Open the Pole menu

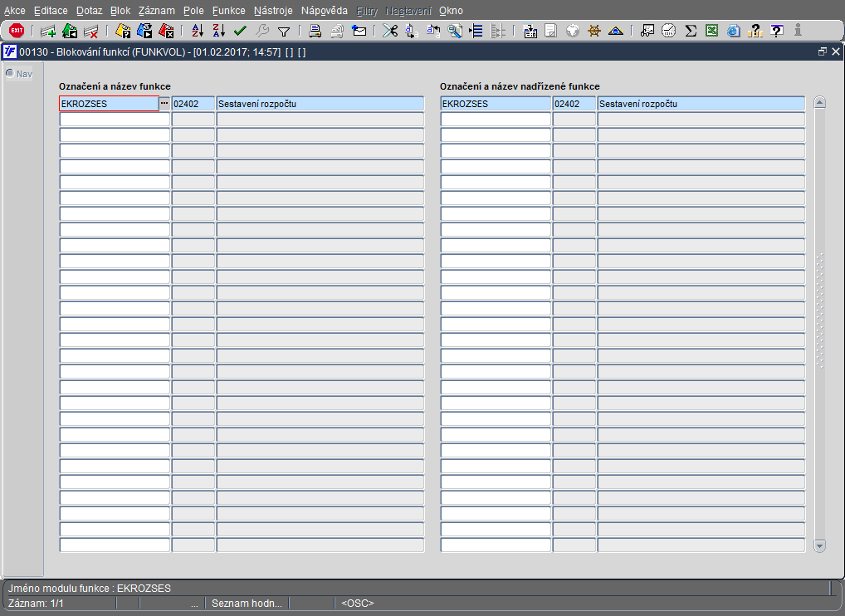point(193,11)
